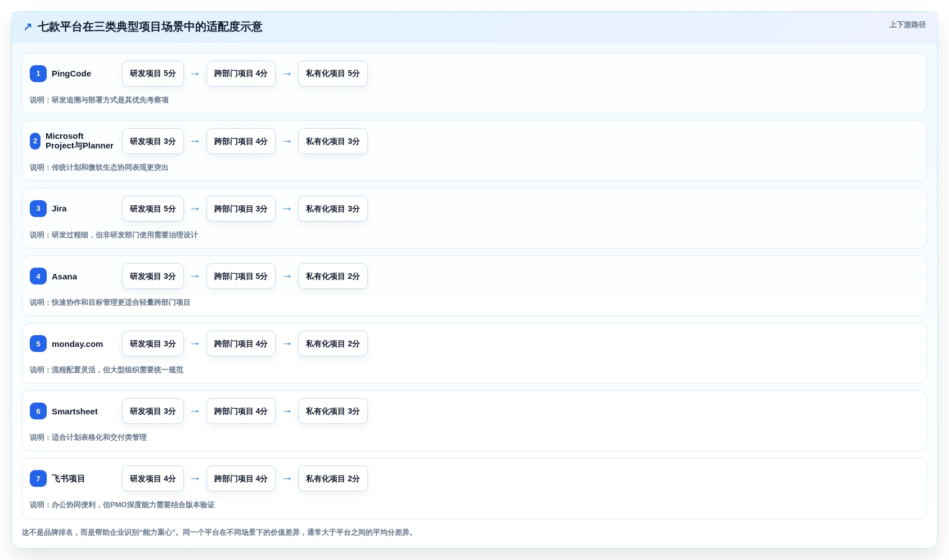Click the 上下游路径 label in the header
This screenshot has width=949, height=560.
click(x=907, y=25)
